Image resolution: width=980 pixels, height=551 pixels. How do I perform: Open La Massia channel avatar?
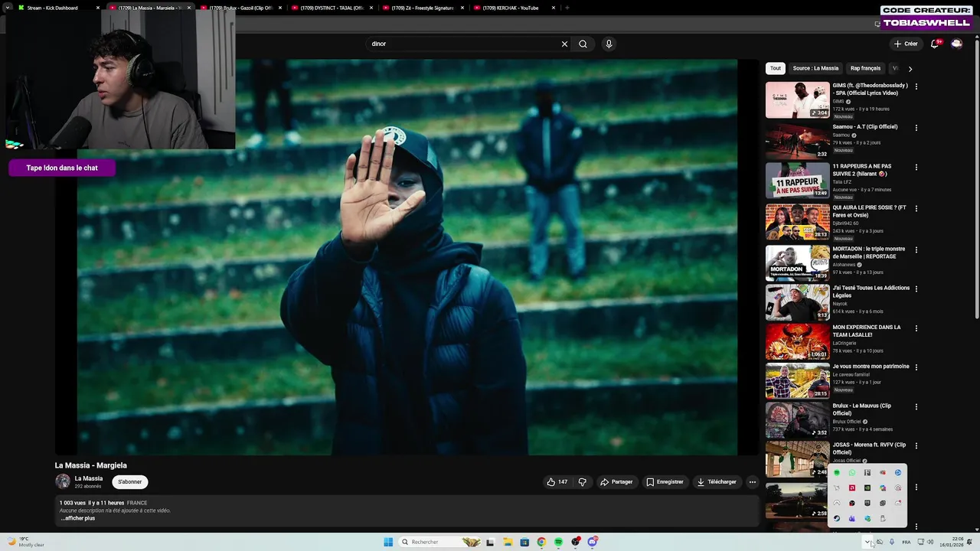pos(63,481)
